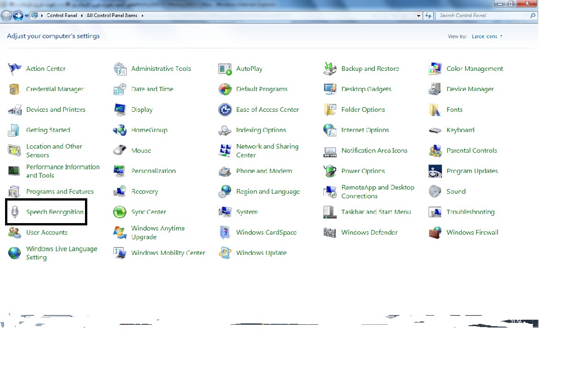Open the Speech Recognition microphone icon
The image size is (588, 368).
point(15,212)
